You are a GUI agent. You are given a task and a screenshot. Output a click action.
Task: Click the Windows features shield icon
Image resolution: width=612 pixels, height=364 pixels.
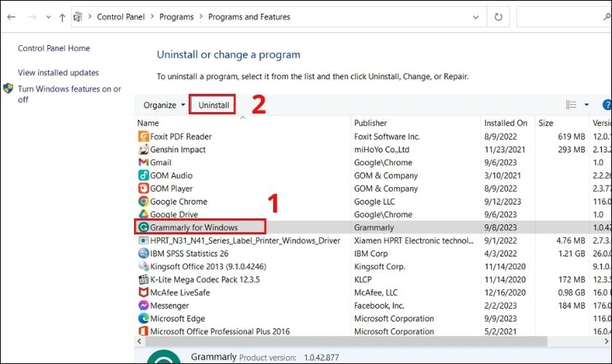8,89
